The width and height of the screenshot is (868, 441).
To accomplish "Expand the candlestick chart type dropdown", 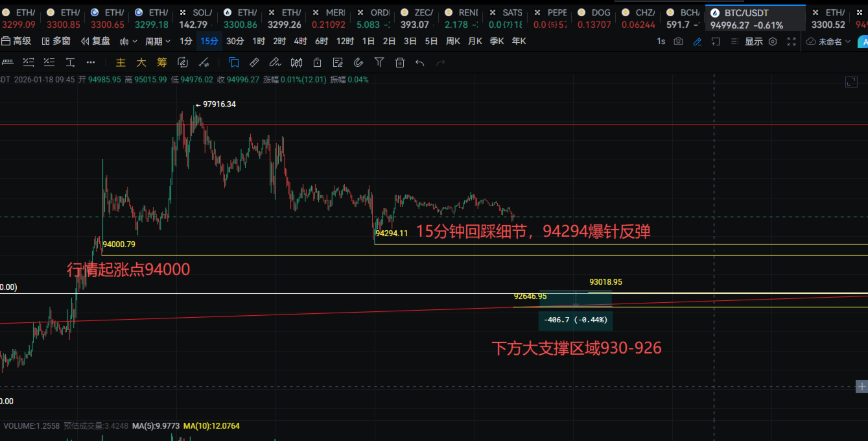I will click(127, 41).
